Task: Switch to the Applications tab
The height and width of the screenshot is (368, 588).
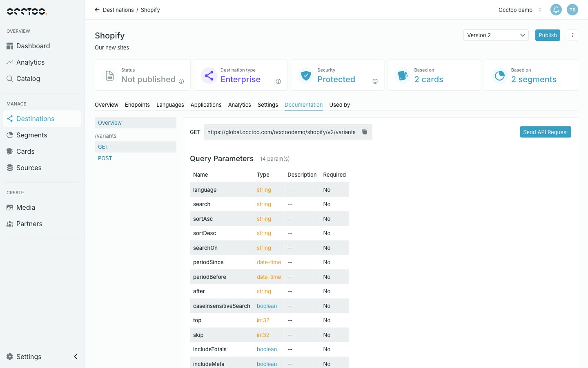Action: pos(206,105)
